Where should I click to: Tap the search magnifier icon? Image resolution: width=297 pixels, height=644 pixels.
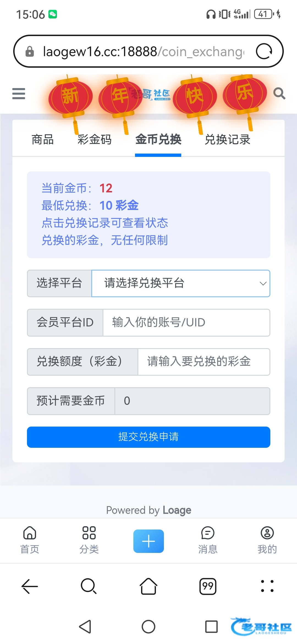click(x=279, y=94)
